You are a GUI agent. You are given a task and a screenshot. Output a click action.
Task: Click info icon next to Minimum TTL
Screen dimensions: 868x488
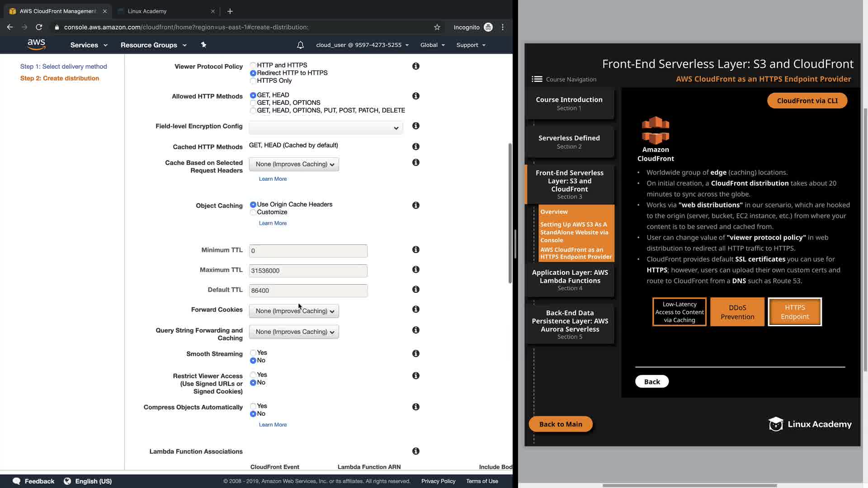click(416, 249)
